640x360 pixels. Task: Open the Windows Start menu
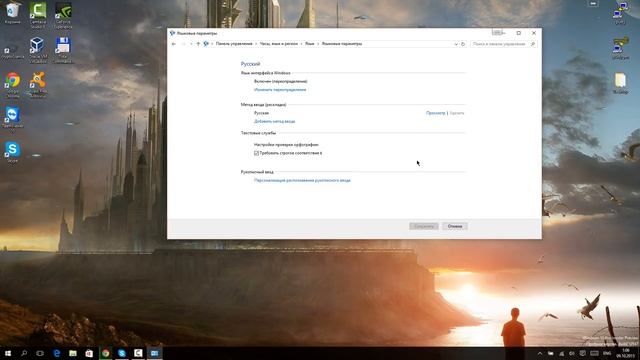tap(8, 353)
